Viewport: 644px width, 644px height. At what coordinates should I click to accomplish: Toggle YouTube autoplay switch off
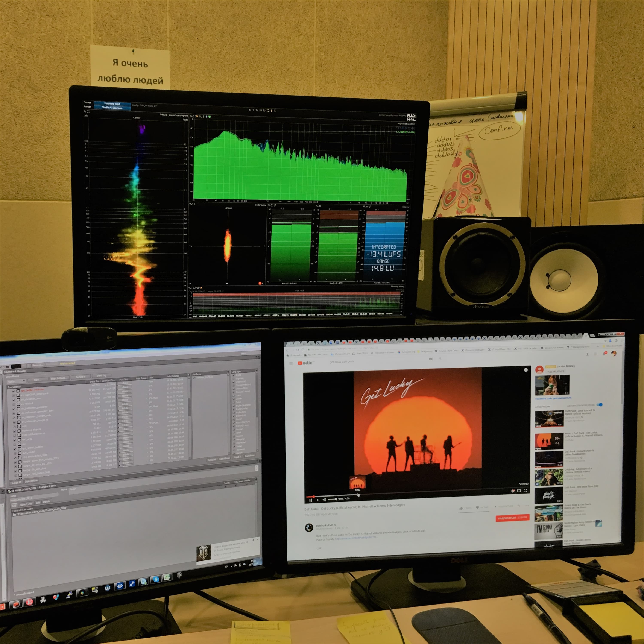point(599,405)
